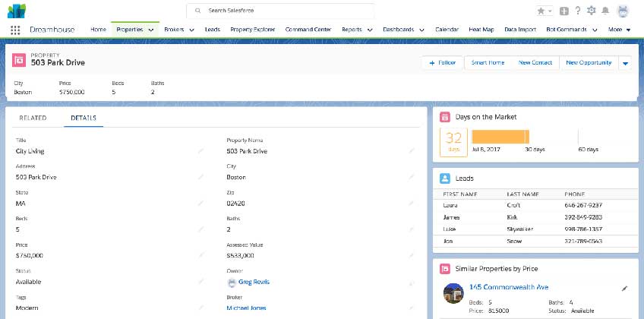The width and height of the screenshot is (644, 319).
Task: Expand the Reports tab dropdown chevron
Action: point(370,30)
